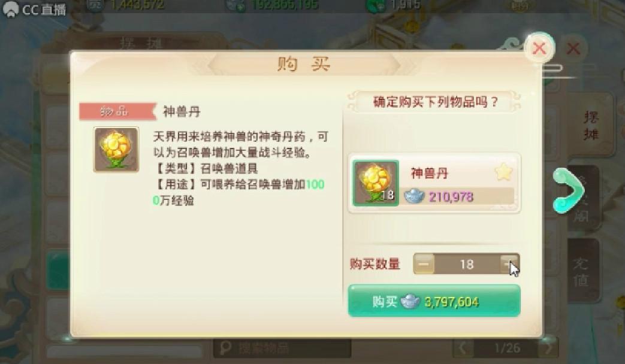Increase purchase quantity with plus button
This screenshot has width=625, height=364.
[509, 263]
